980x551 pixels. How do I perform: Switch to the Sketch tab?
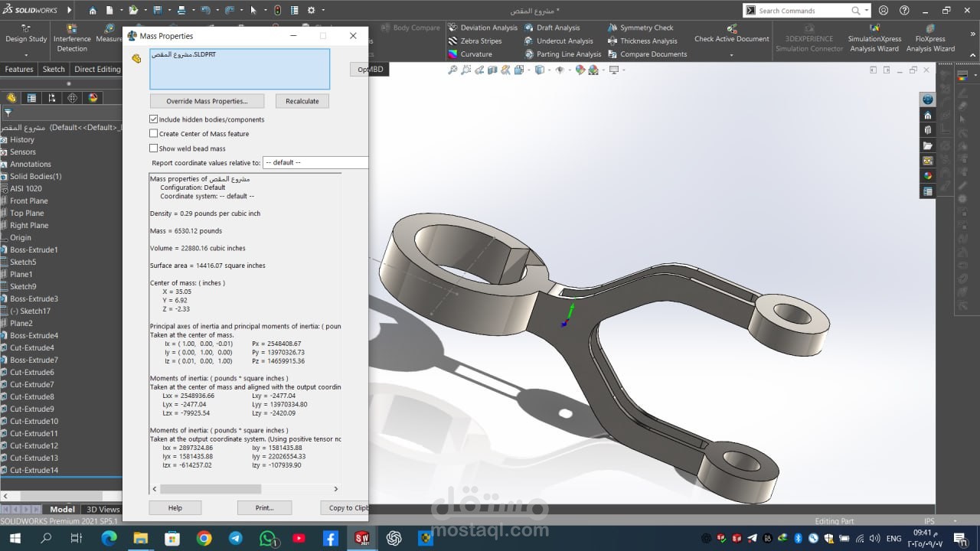(54, 70)
